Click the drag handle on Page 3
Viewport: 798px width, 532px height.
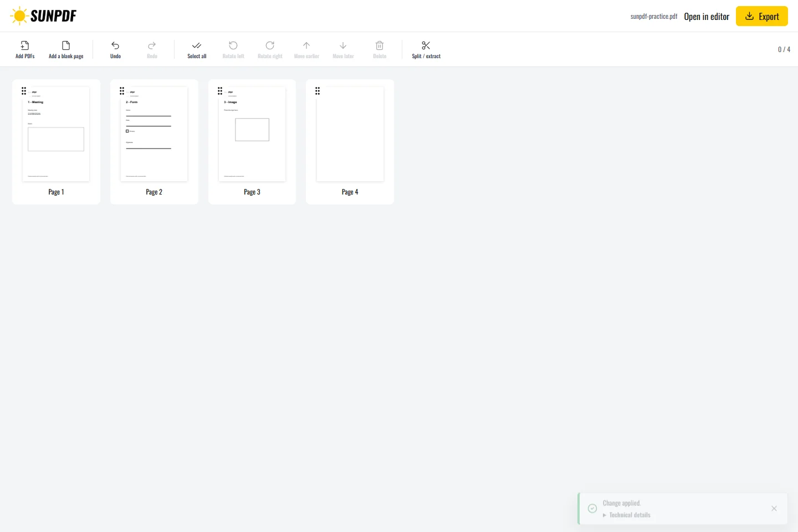pyautogui.click(x=220, y=91)
